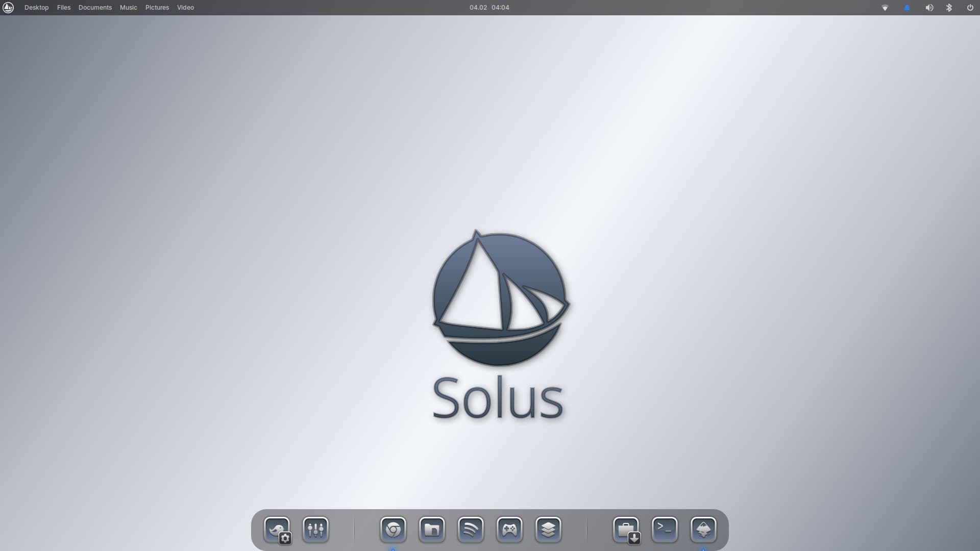
Task: Click the power button icon
Action: [x=970, y=8]
